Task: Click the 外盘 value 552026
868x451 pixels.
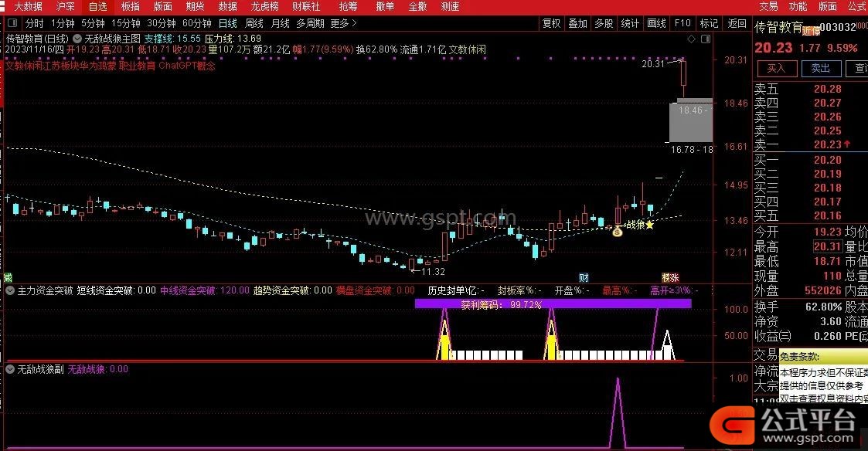Action: pyautogui.click(x=823, y=290)
